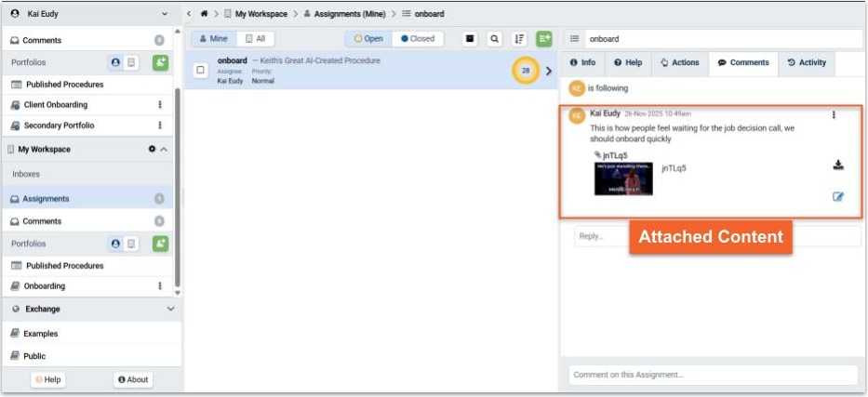Open Public under Exchange
The image size is (868, 397).
click(x=34, y=356)
